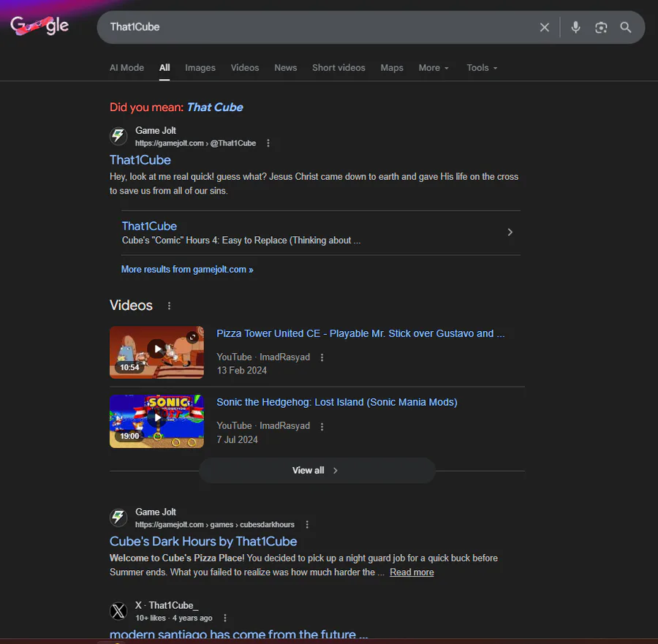Click '13 Feb 2024' video date

[242, 371]
